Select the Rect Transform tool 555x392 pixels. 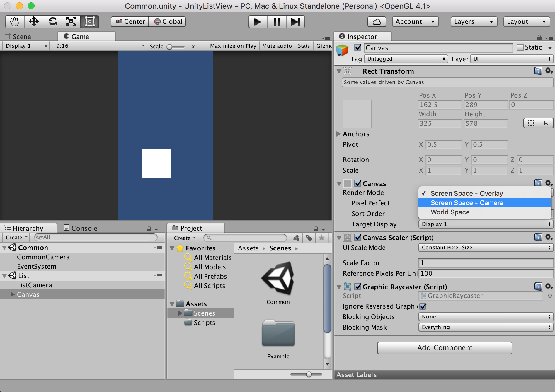pos(90,22)
